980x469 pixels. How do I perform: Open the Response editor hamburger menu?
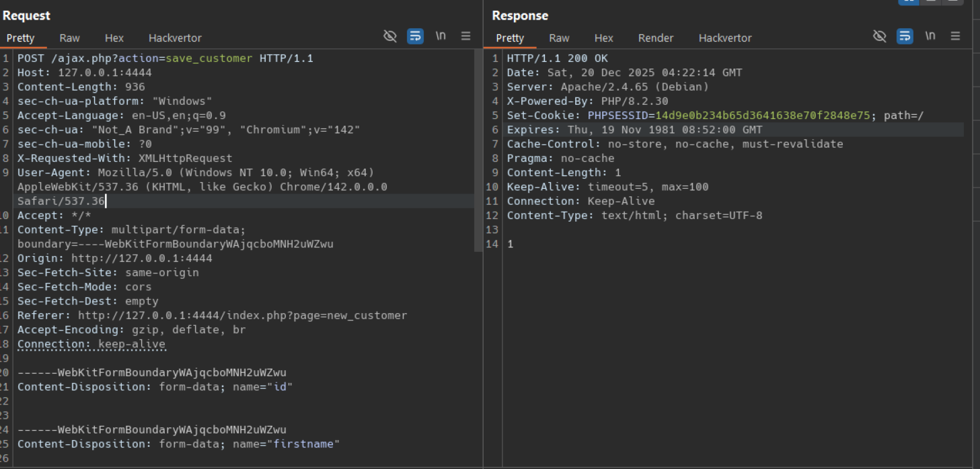coord(955,36)
